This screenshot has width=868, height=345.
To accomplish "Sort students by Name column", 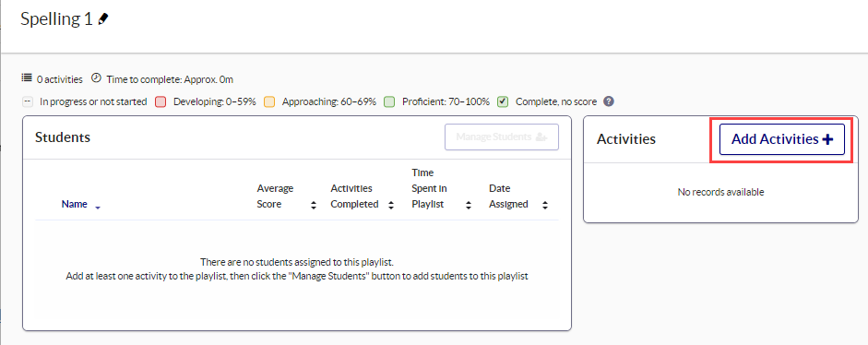I will 74,204.
